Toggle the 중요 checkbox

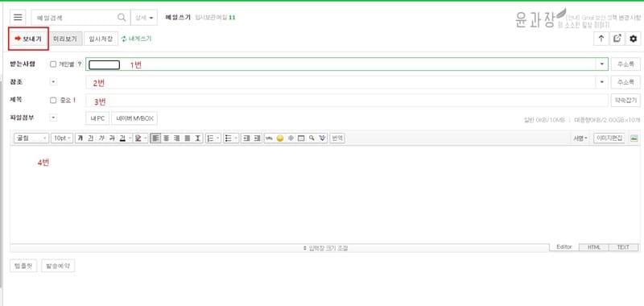tap(53, 100)
